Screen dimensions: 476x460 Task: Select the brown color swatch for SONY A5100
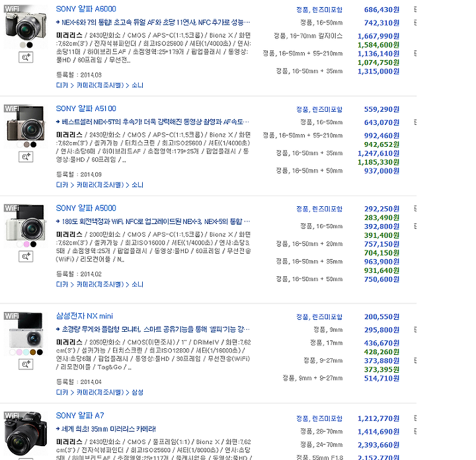26,145
